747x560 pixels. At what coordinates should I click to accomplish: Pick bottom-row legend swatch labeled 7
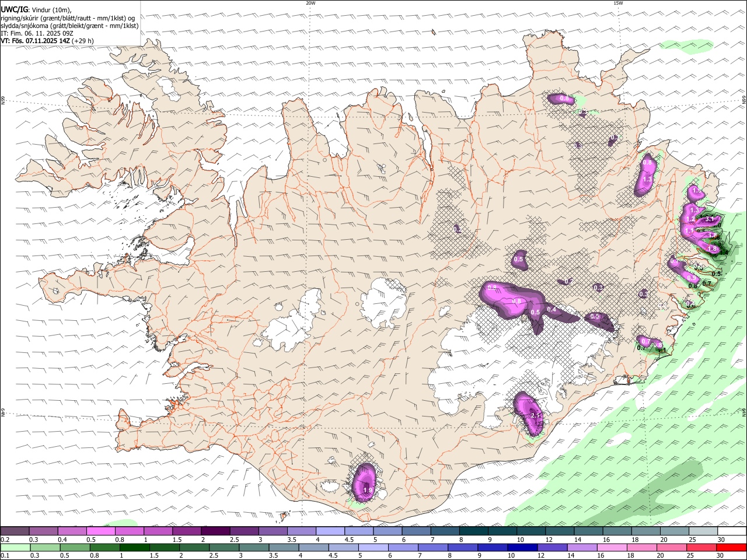point(432,548)
